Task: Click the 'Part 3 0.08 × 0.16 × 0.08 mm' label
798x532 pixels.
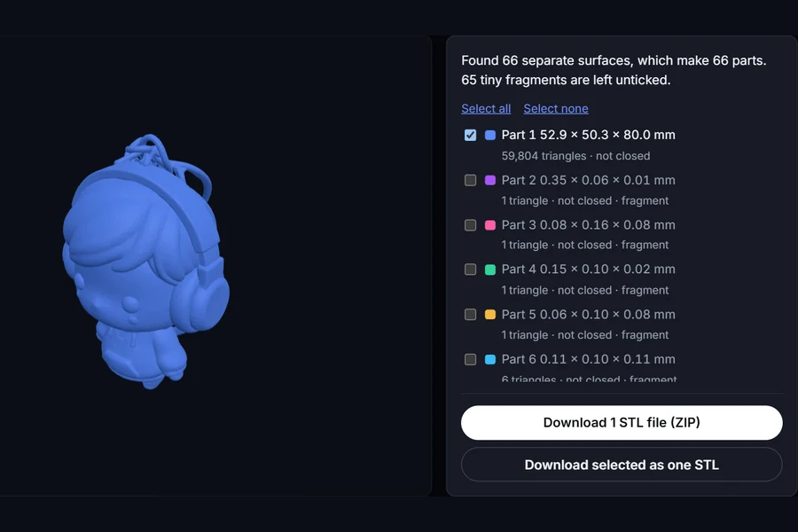Action: pos(589,225)
